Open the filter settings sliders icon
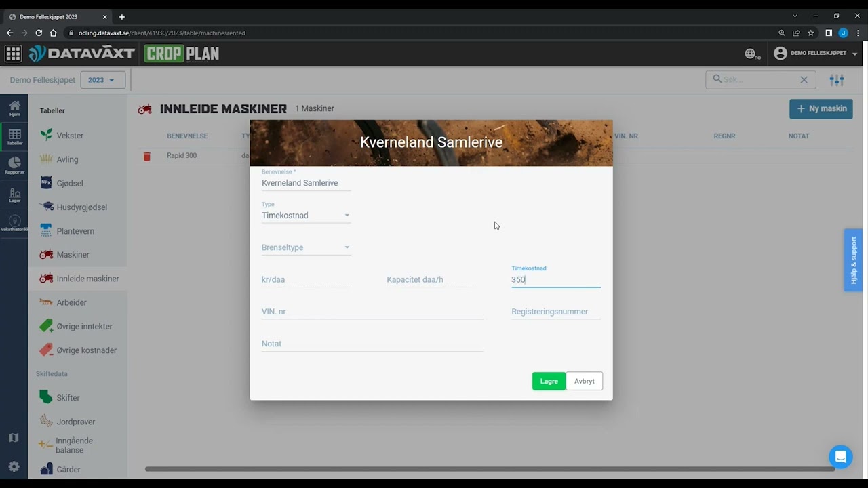The image size is (868, 488). click(837, 80)
